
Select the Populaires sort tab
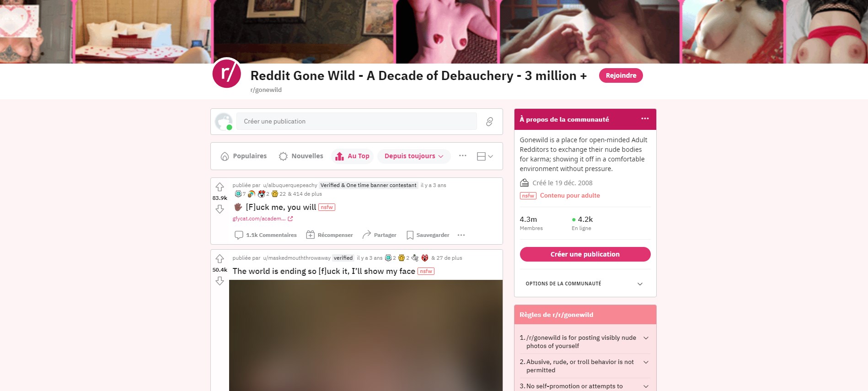pyautogui.click(x=243, y=156)
